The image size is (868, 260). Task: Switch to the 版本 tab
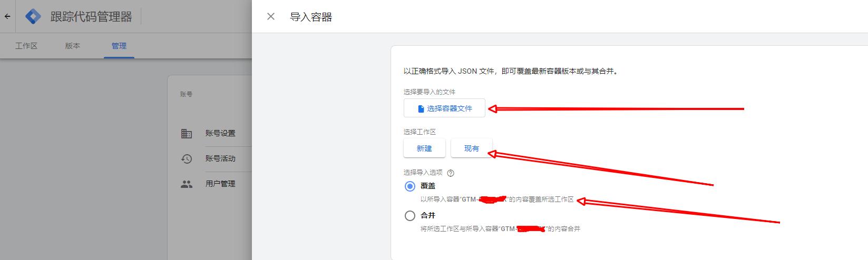click(x=73, y=46)
